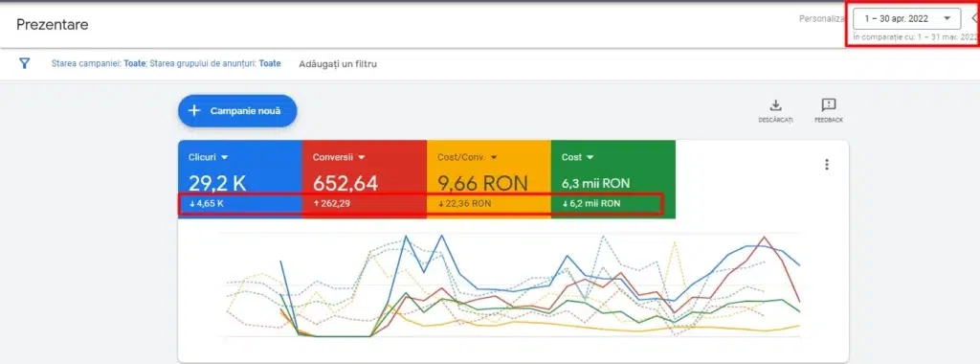This screenshot has height=364, width=980.
Task: Click the Starea campaniei: Toate filter
Action: 99,63
